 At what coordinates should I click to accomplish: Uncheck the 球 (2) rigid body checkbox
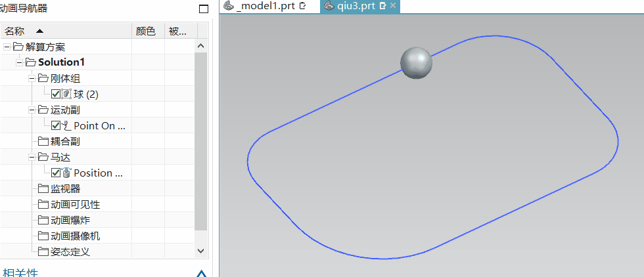pos(56,95)
